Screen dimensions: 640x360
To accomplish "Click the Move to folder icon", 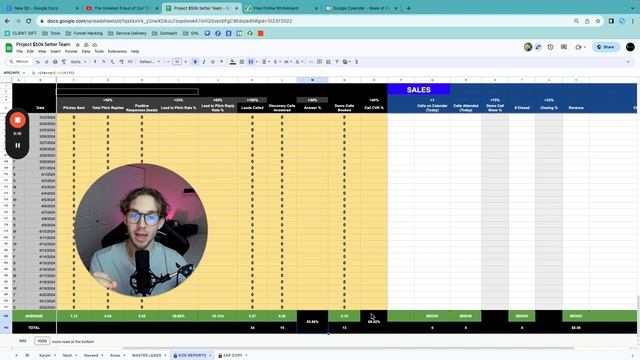I will coord(86,44).
